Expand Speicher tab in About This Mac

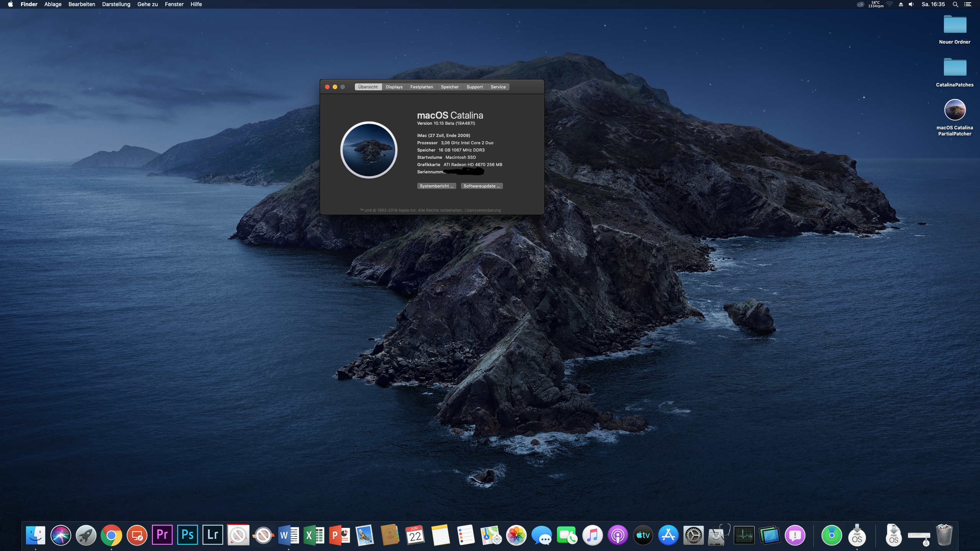[450, 87]
